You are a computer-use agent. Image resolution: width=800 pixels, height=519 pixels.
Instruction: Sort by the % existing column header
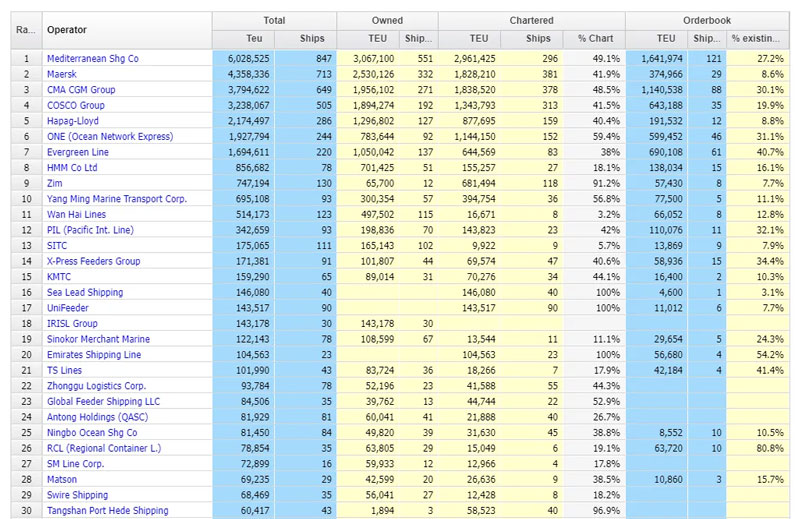pos(759,39)
